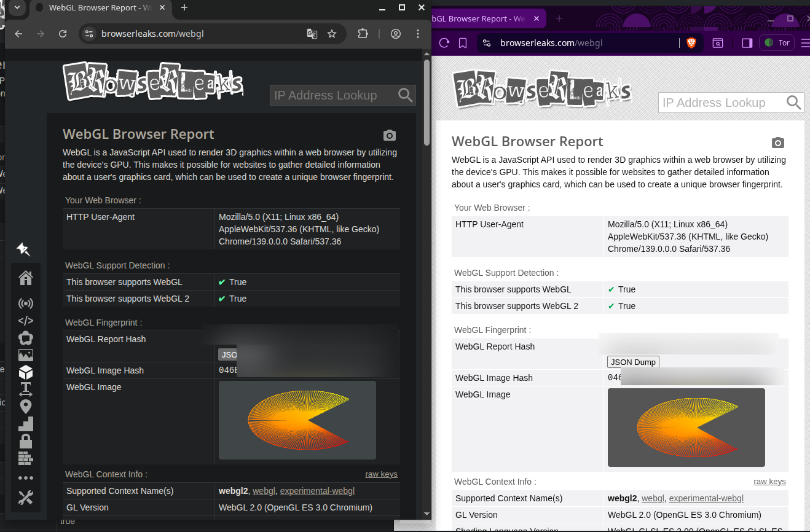Reload the page in the Chrome window
The width and height of the screenshot is (810, 532).
(x=63, y=34)
